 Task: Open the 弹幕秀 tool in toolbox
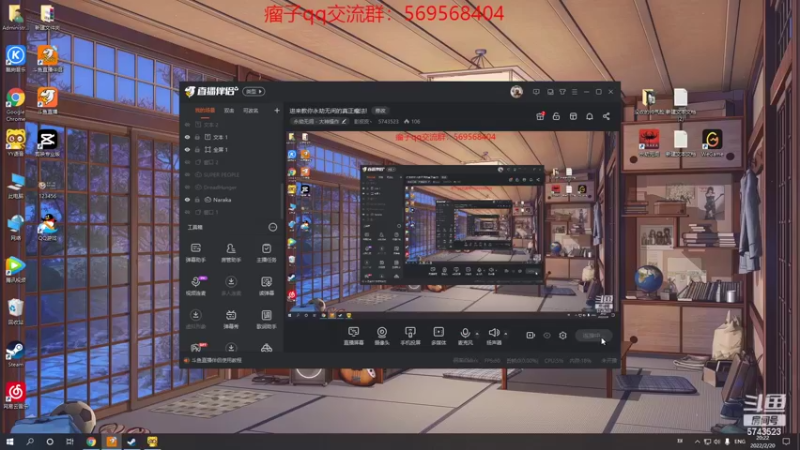[231, 319]
